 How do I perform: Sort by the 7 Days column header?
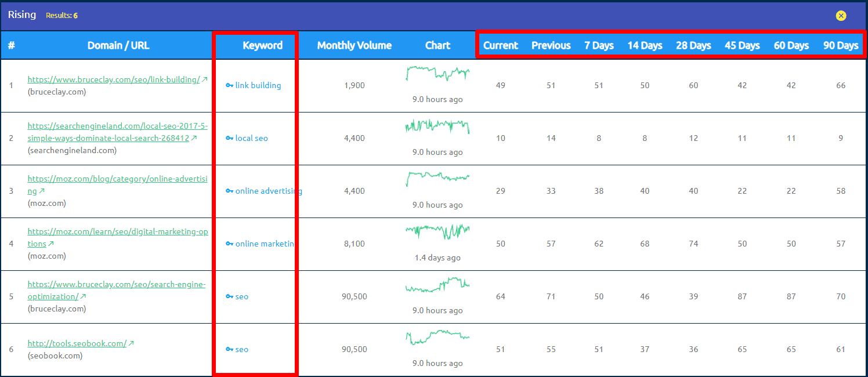click(599, 45)
